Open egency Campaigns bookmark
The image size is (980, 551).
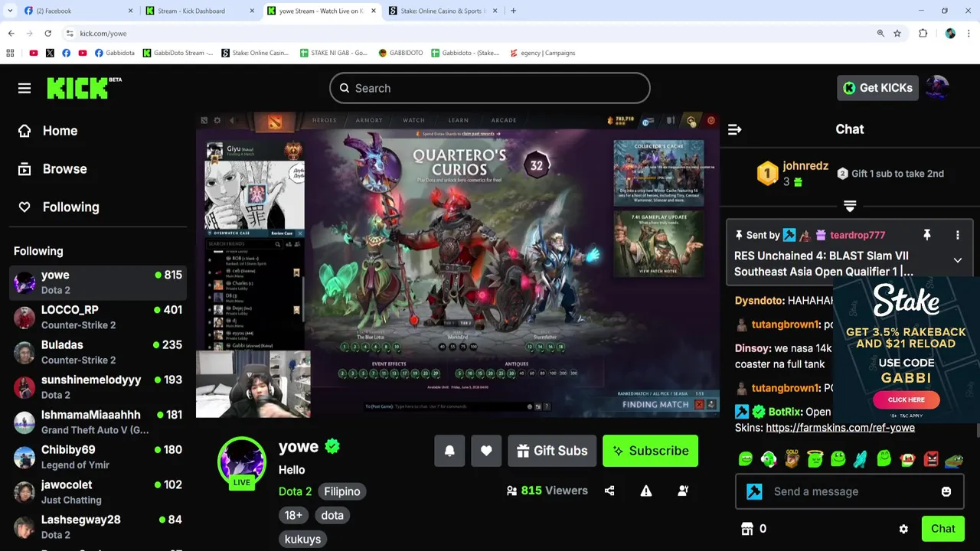click(542, 53)
